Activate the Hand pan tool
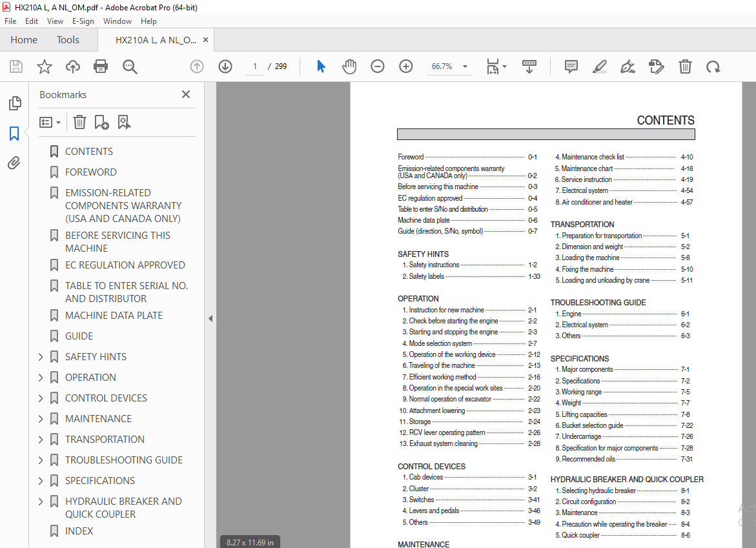The width and height of the screenshot is (756, 548). point(349,66)
